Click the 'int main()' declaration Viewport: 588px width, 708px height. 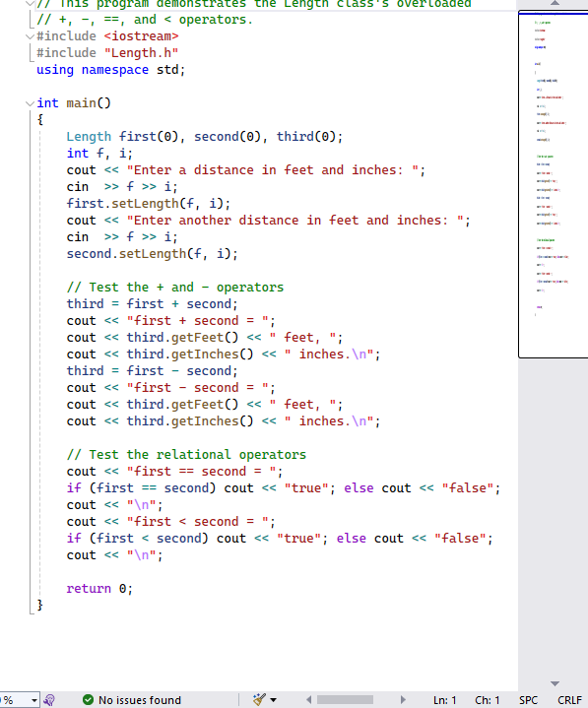pos(74,103)
